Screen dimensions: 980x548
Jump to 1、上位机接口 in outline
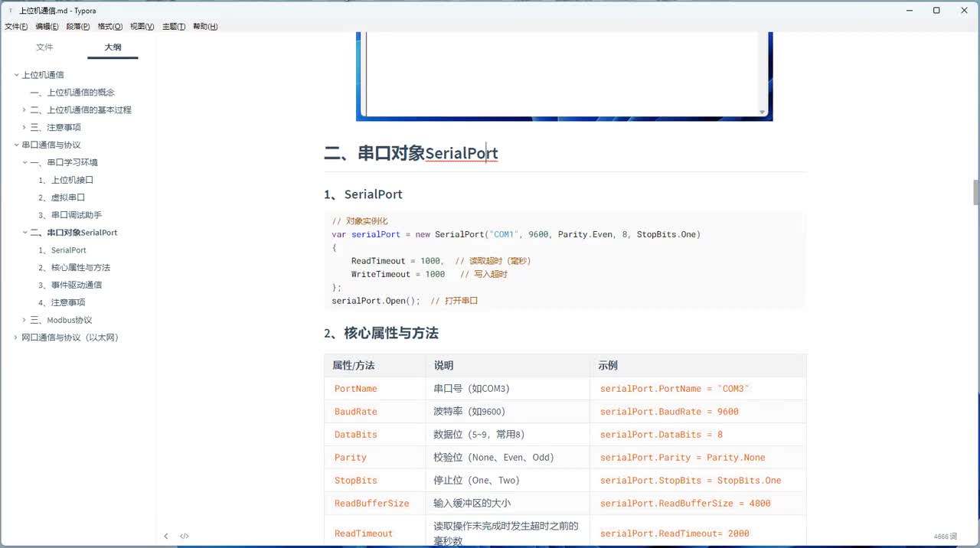click(x=66, y=180)
